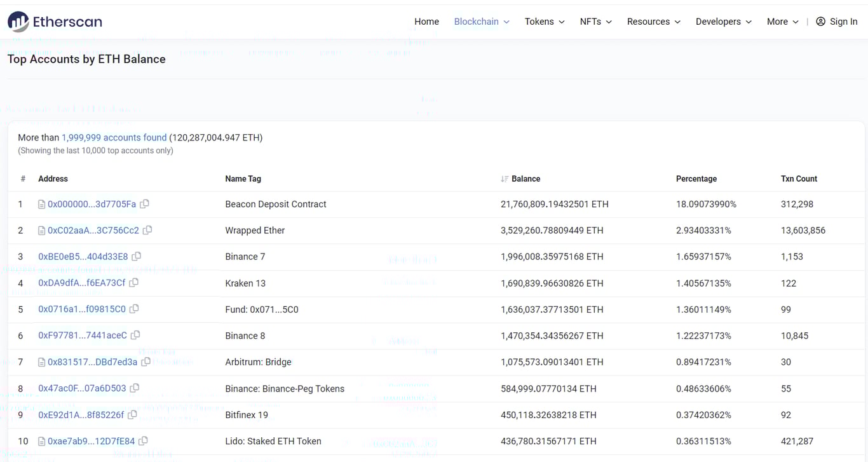
Task: Click the Sign In user icon
Action: point(820,22)
